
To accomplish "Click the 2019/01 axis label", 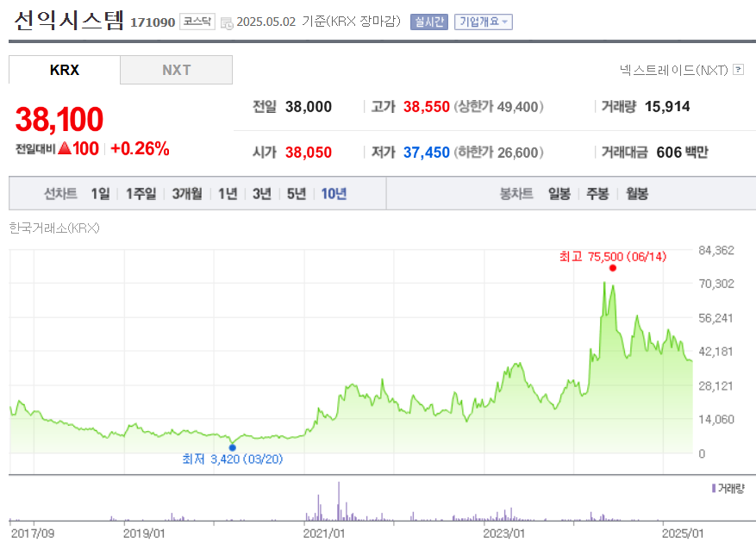I will 144,534.
